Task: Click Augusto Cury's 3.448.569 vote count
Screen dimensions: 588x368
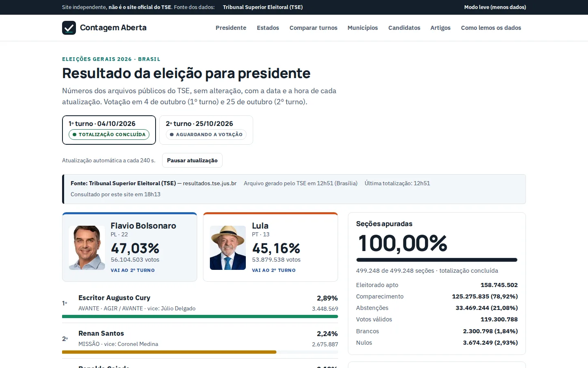Action: pos(325,309)
